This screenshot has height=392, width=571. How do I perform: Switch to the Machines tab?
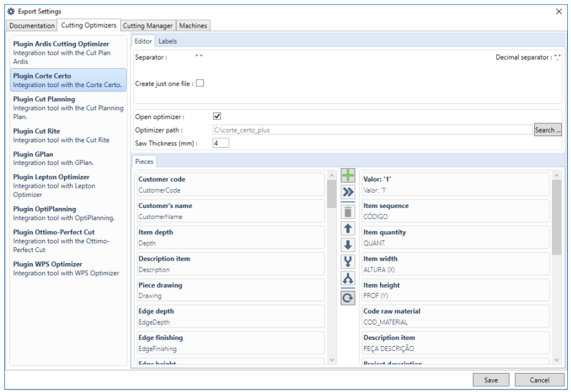193,26
